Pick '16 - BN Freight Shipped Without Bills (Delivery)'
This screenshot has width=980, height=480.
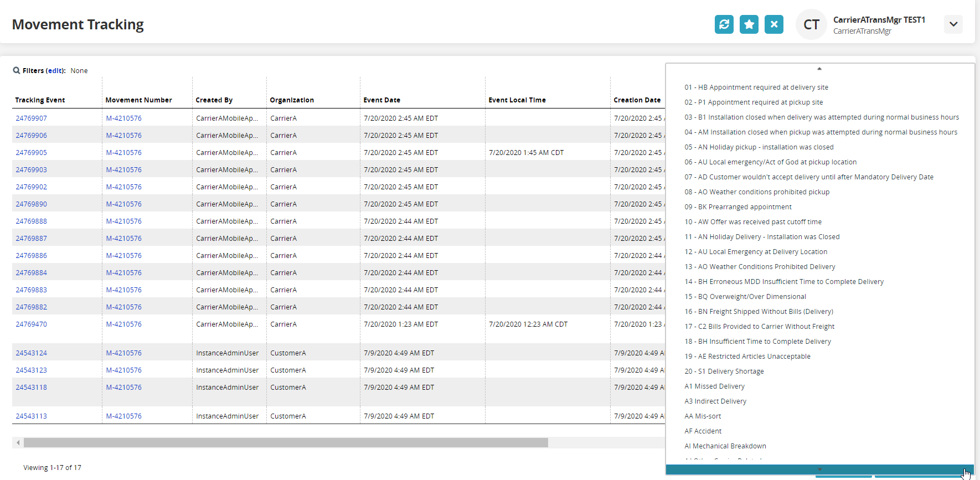pyautogui.click(x=759, y=312)
